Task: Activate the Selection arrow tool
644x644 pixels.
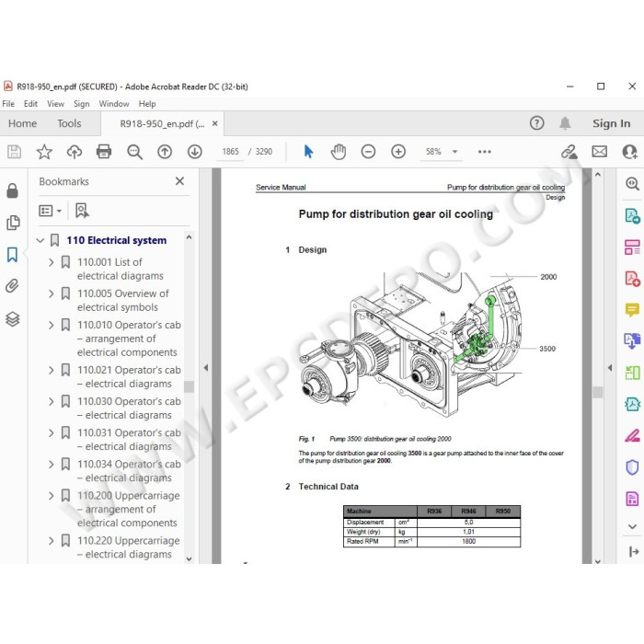Action: pos(308,152)
